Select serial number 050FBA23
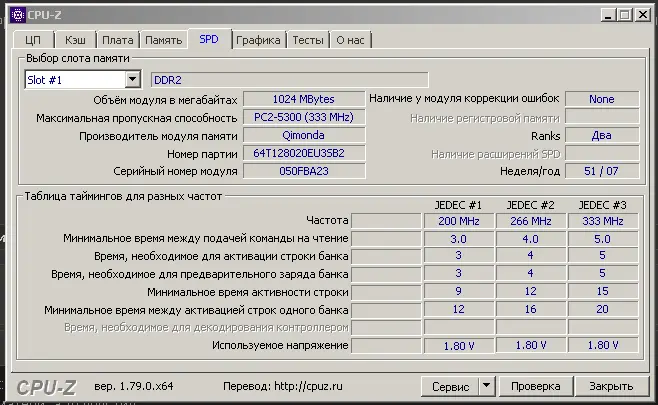The image size is (658, 405). 304,171
